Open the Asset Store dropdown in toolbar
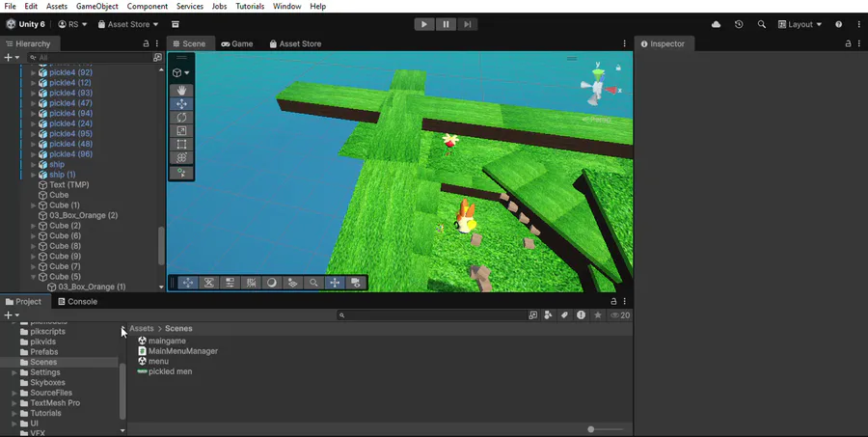Image resolution: width=868 pixels, height=437 pixels. pos(128,24)
